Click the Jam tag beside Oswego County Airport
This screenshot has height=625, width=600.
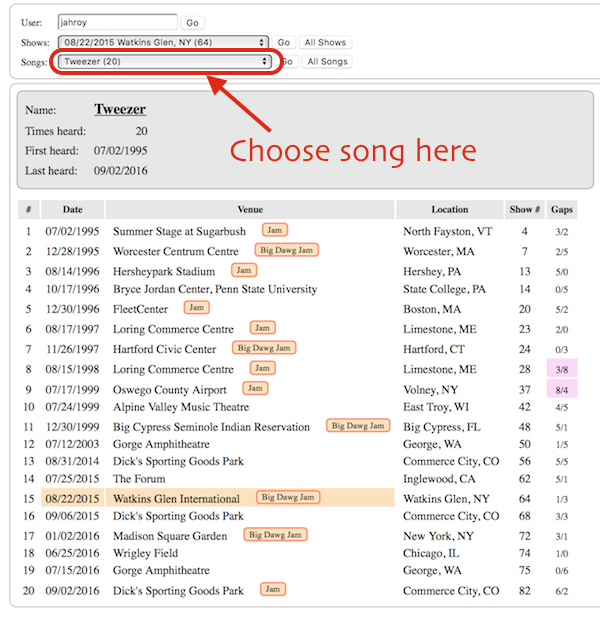257,388
